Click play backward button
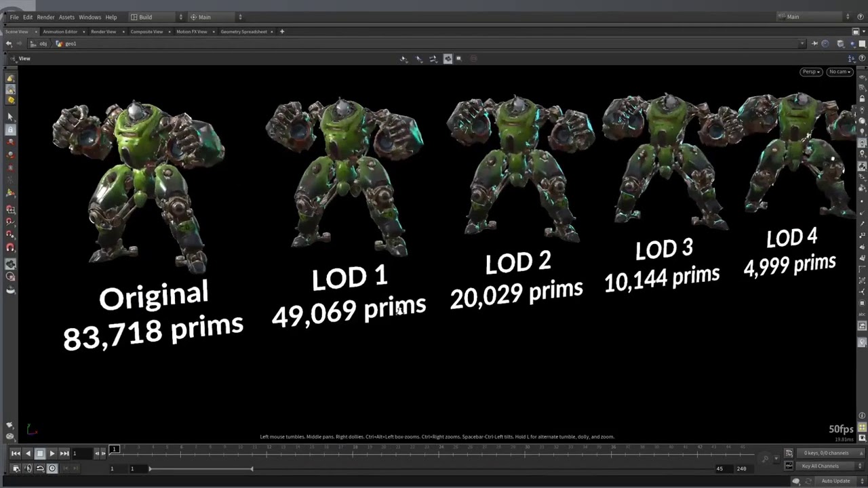 pos(28,453)
